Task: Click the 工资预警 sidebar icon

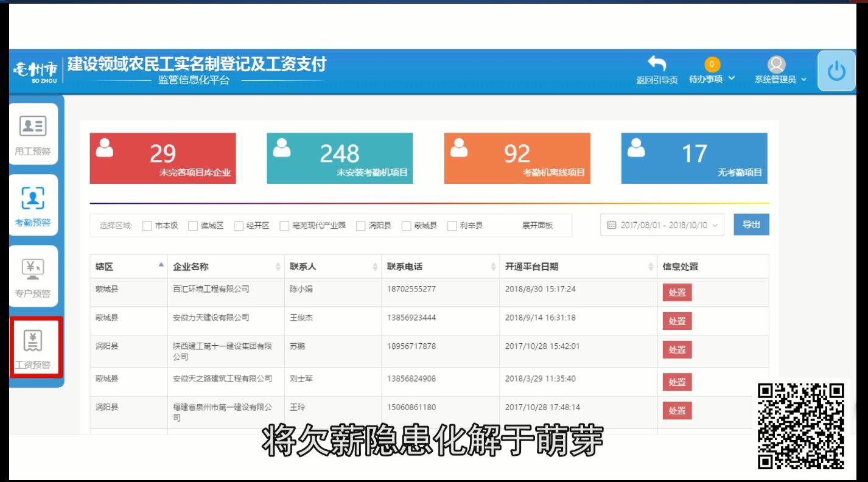Action: [33, 341]
